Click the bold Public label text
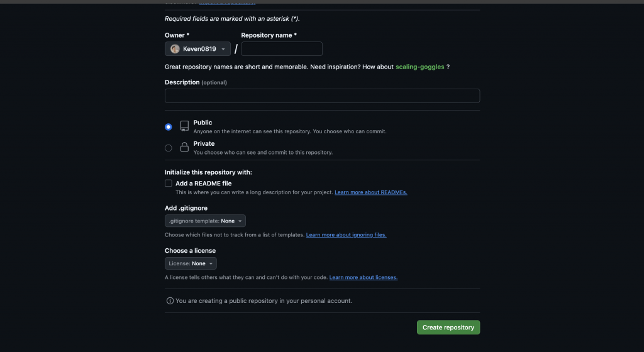 click(203, 123)
